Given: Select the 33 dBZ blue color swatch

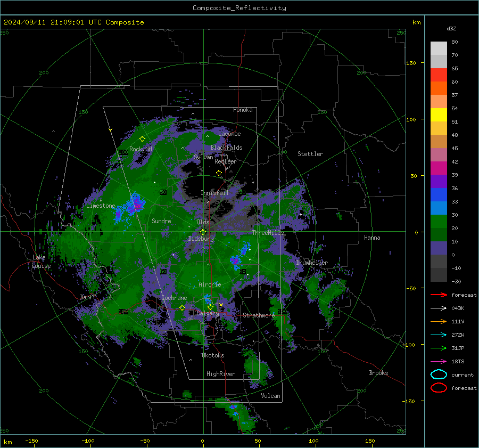Looking at the screenshot, I should coord(439,208).
